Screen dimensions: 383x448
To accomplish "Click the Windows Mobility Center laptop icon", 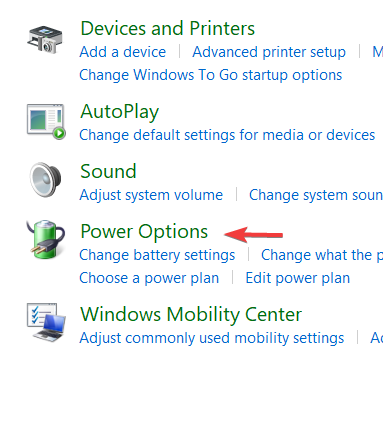I will (46, 322).
